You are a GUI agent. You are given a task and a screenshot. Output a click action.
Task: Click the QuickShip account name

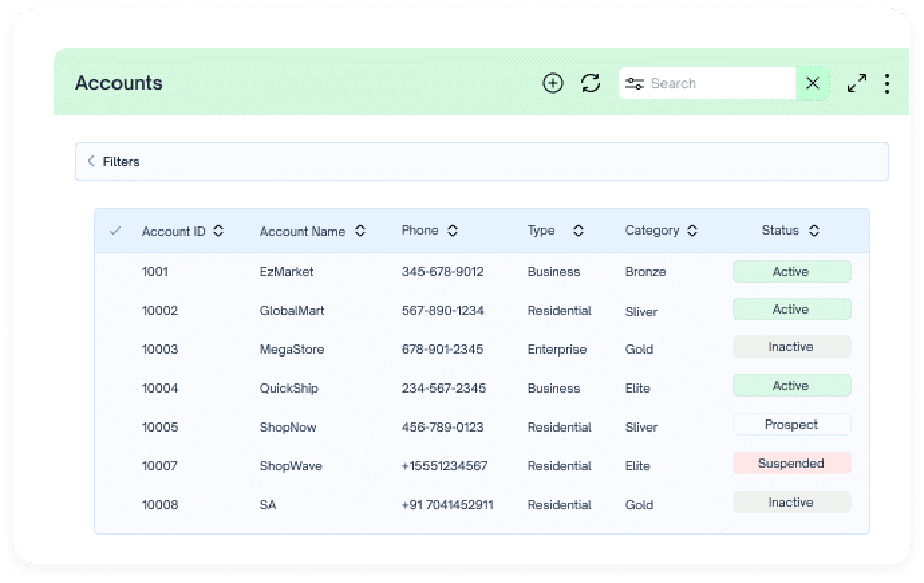point(289,388)
